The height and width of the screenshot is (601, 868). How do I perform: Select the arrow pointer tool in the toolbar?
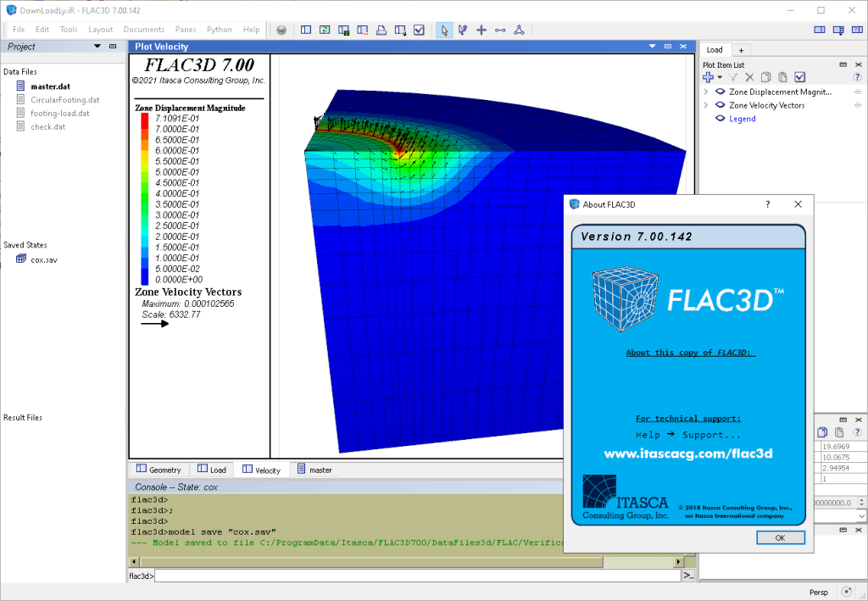444,30
